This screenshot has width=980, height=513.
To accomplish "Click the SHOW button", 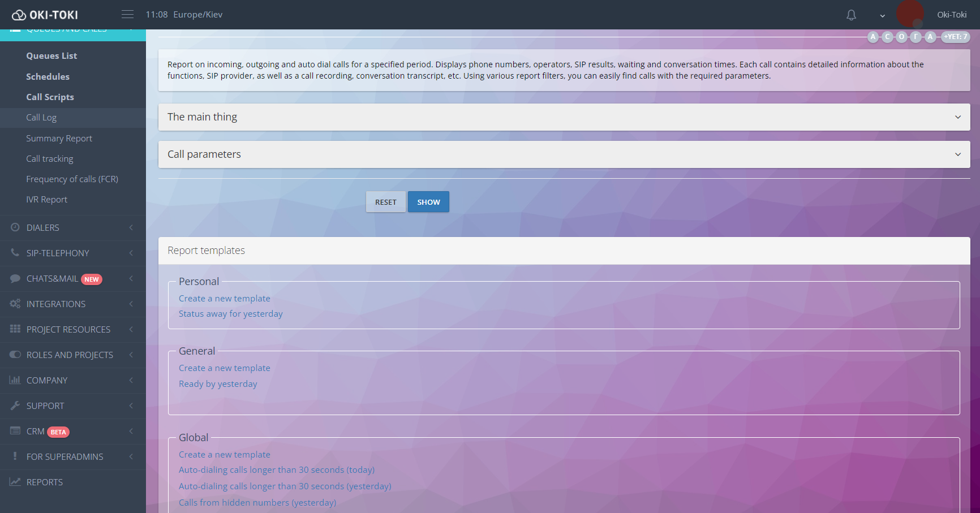I will click(x=428, y=202).
